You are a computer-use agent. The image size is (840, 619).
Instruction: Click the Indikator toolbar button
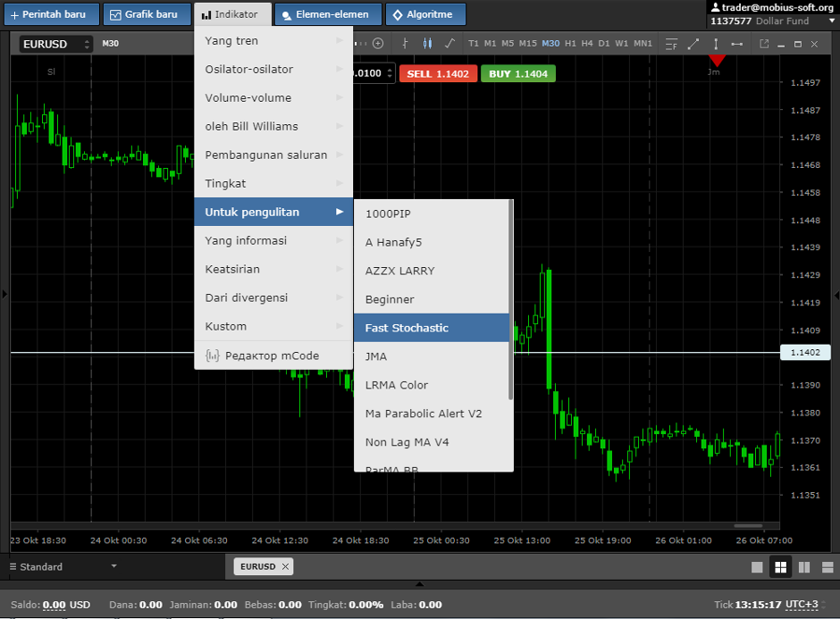[x=233, y=14]
